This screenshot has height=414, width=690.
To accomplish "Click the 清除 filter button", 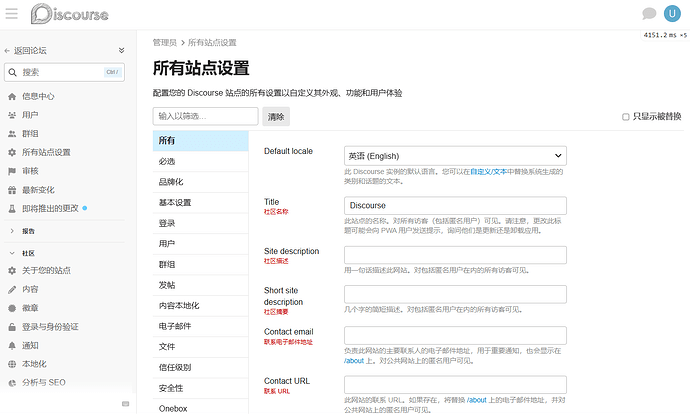I will (276, 117).
